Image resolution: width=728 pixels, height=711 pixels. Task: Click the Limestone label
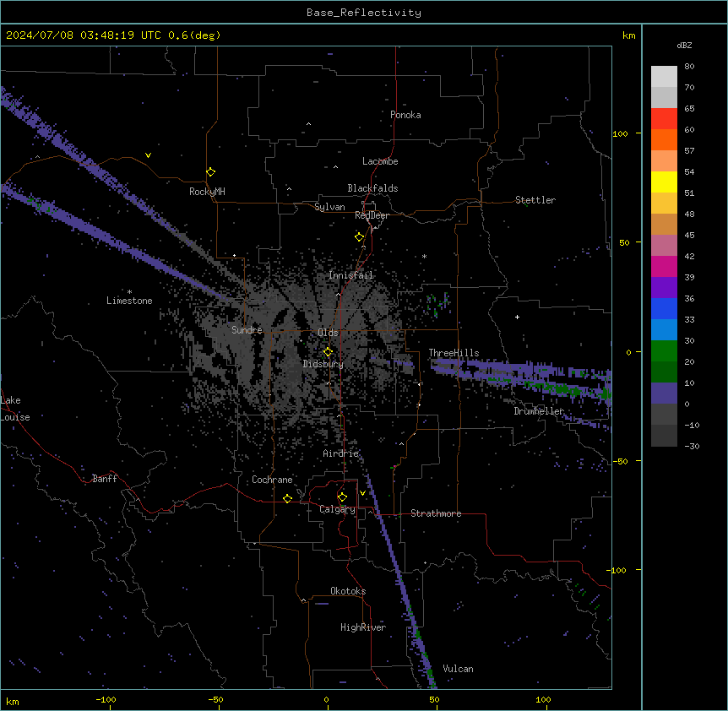click(x=129, y=301)
